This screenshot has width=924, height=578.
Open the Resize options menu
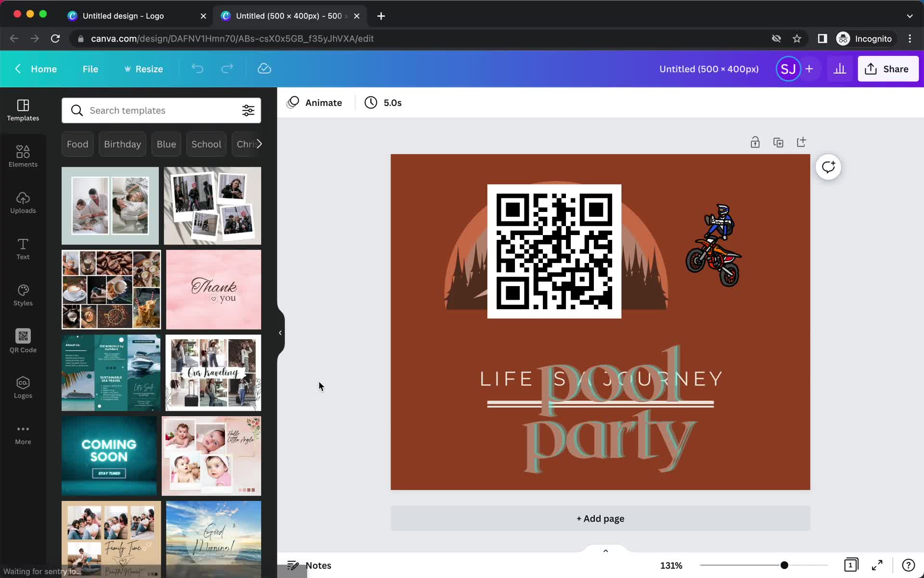coord(143,69)
